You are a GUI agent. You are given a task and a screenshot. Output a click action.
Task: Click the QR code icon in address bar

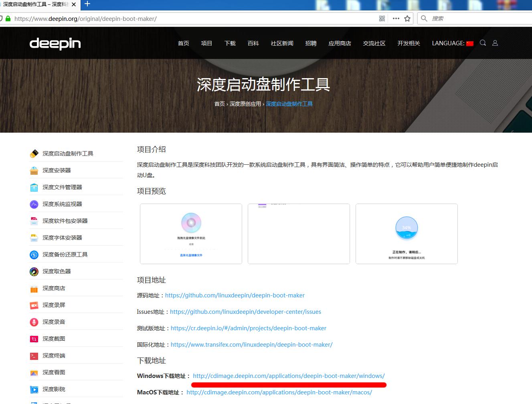pyautogui.click(x=382, y=18)
